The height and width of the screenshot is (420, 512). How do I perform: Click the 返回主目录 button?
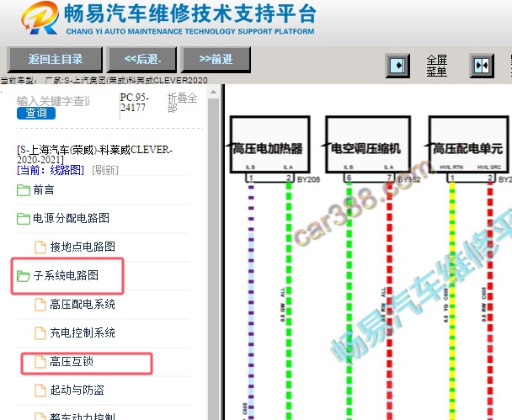tap(55, 60)
